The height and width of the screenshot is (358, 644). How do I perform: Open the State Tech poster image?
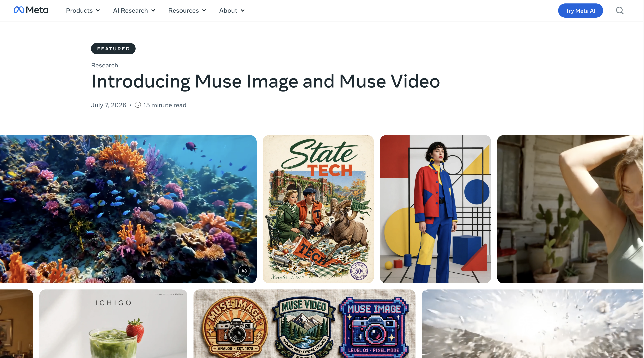318,209
